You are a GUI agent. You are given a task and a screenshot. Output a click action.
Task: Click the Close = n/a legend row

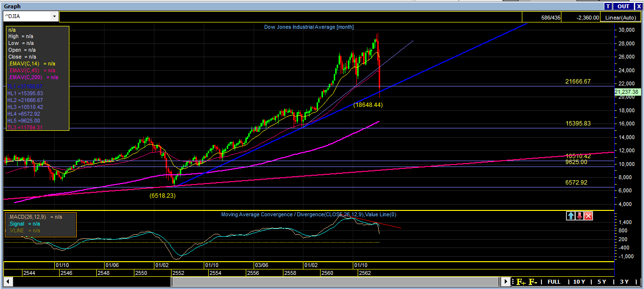pyautogui.click(x=21, y=57)
